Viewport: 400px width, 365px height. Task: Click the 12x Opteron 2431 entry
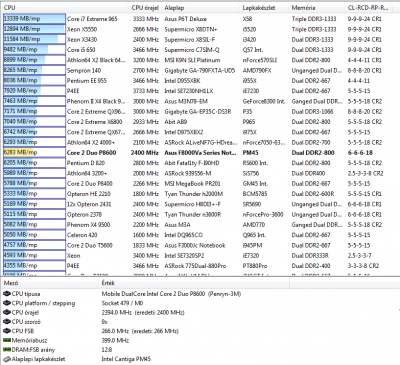89,204
